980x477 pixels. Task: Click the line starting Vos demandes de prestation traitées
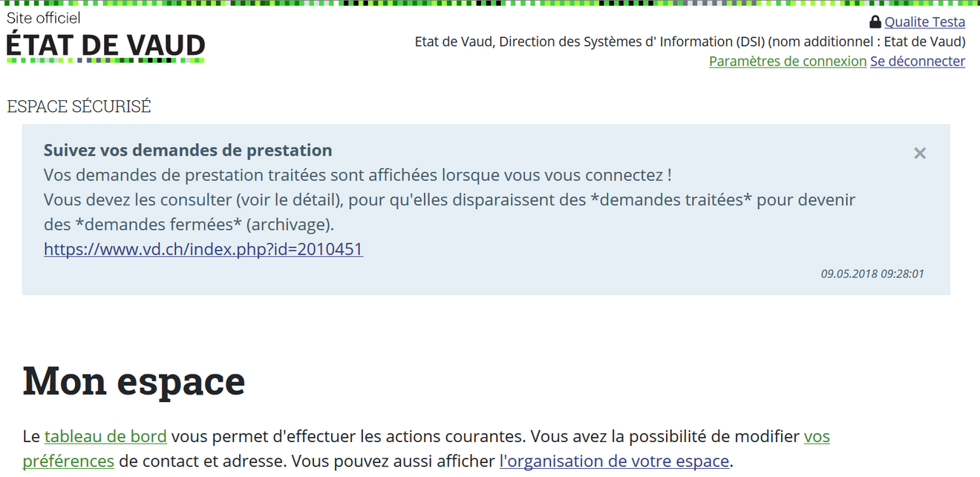(357, 176)
